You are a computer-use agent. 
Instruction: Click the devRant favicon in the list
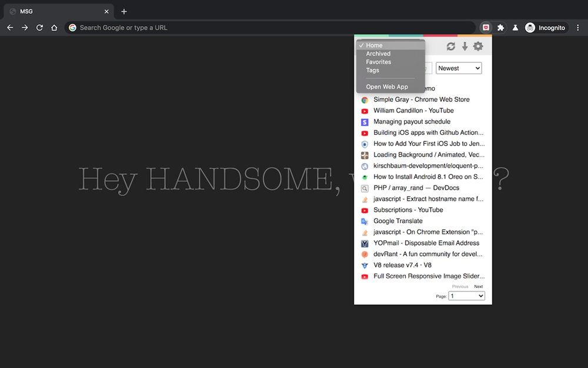[365, 254]
